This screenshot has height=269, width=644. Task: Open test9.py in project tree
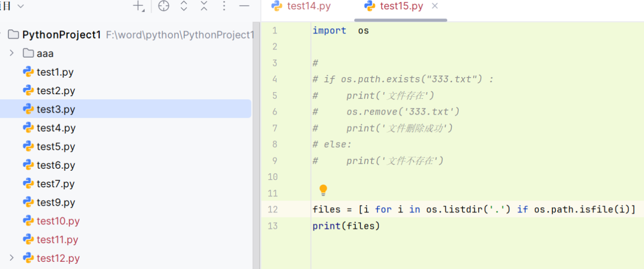pyautogui.click(x=56, y=202)
